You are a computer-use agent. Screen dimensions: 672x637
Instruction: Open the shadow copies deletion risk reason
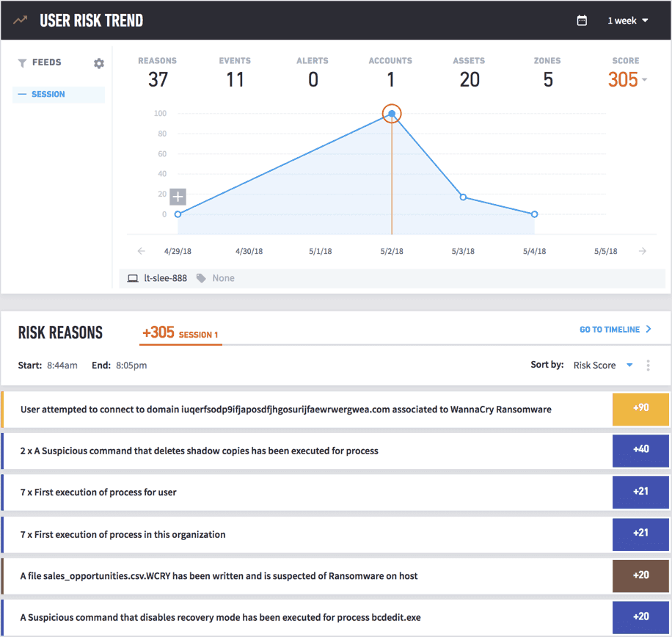(307, 451)
